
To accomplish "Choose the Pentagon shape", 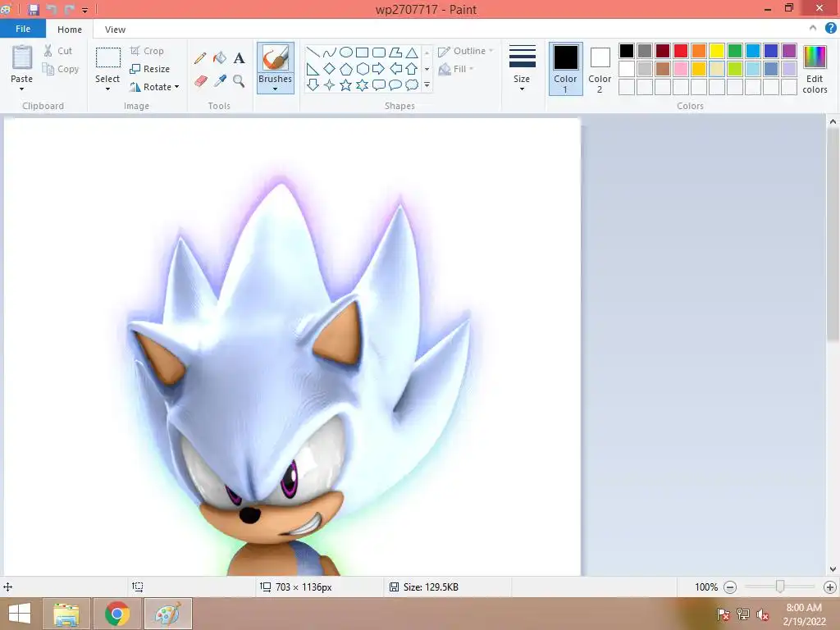I will (346, 69).
